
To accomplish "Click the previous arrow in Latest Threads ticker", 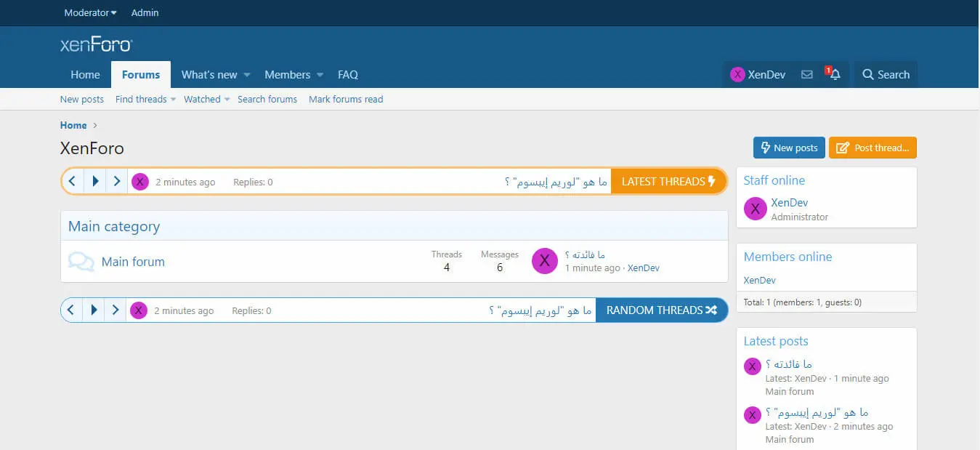I will (x=73, y=182).
